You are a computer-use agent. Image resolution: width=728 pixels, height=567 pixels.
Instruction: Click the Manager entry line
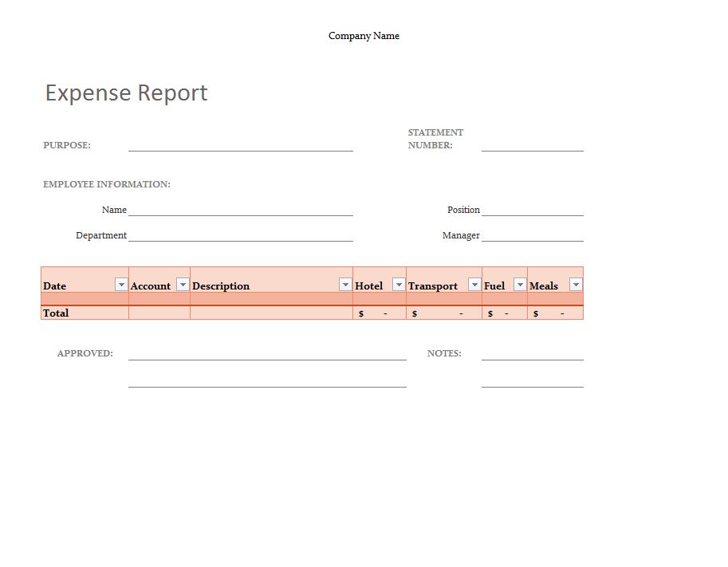coord(533,235)
